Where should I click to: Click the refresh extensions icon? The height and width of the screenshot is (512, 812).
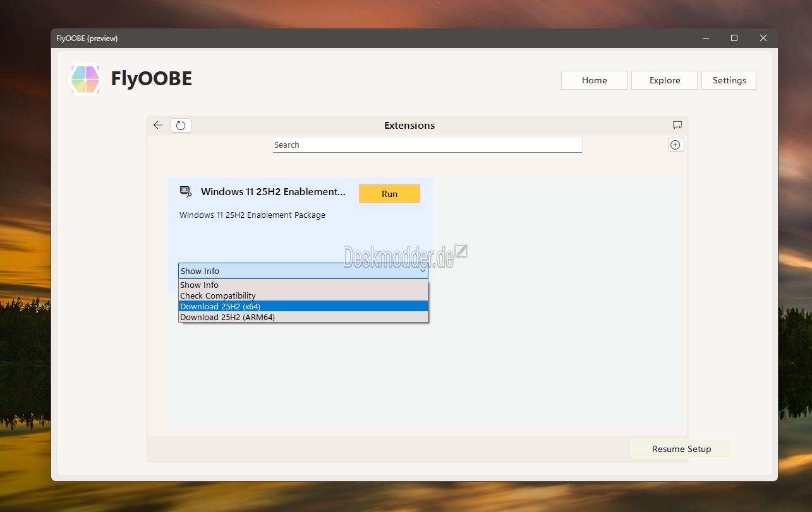[x=181, y=126]
